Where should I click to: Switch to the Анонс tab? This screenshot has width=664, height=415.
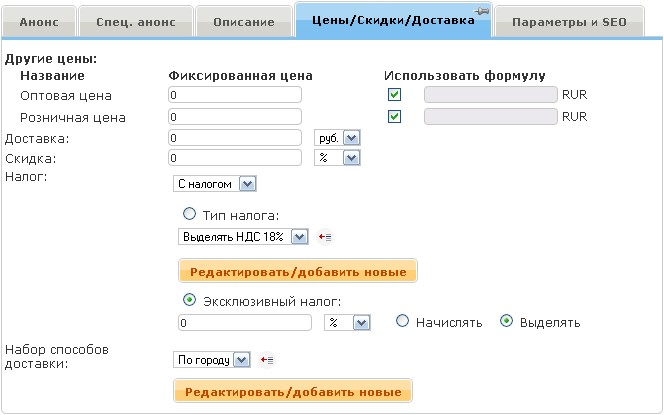click(38, 22)
